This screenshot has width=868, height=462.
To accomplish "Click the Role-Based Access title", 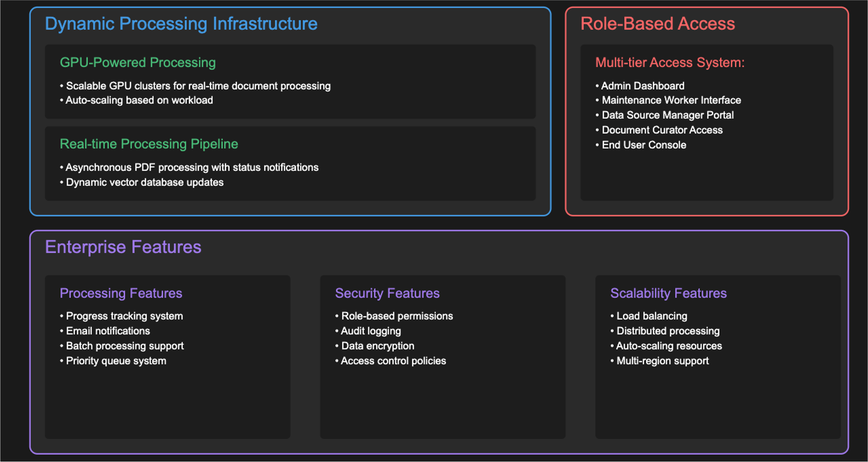I will (657, 24).
